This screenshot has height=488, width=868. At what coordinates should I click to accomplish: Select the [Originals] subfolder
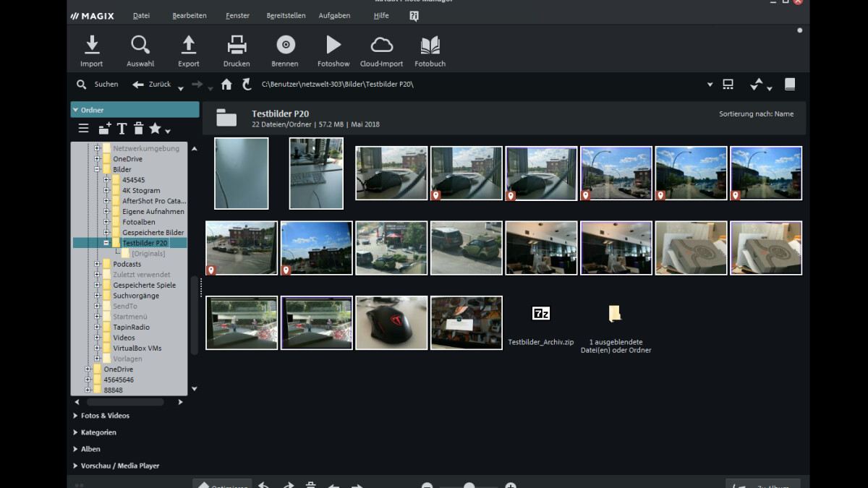click(x=148, y=254)
